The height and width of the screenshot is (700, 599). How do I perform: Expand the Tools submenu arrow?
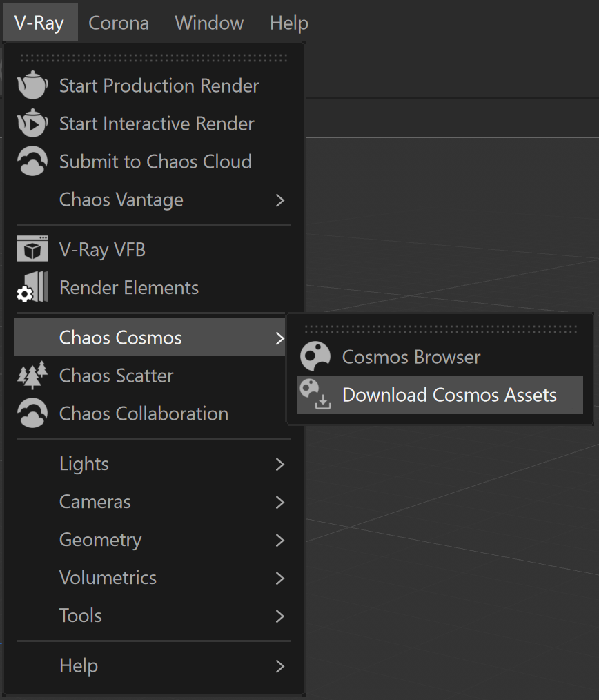(x=280, y=616)
